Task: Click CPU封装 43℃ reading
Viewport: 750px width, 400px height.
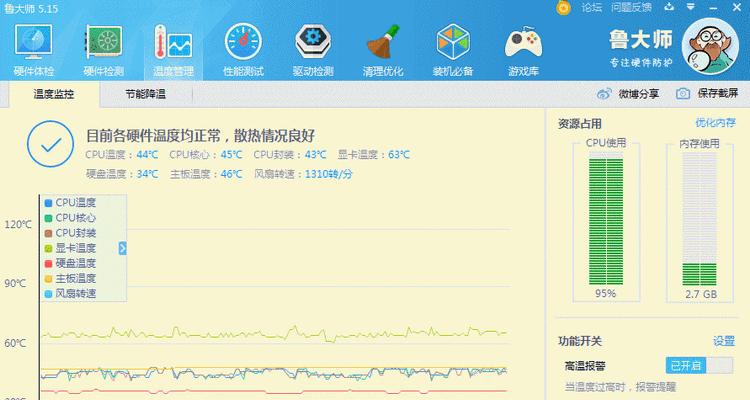Action: tap(290, 155)
